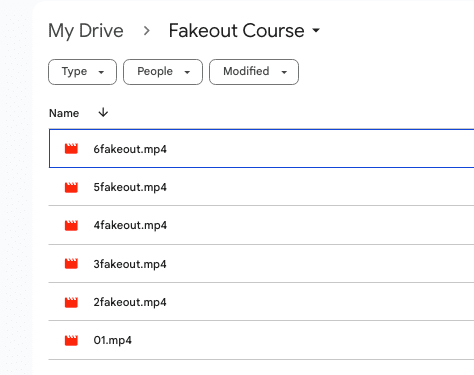Click the video icon for 2fakeout.mp4
Screen dimensions: 474x375
pos(71,302)
